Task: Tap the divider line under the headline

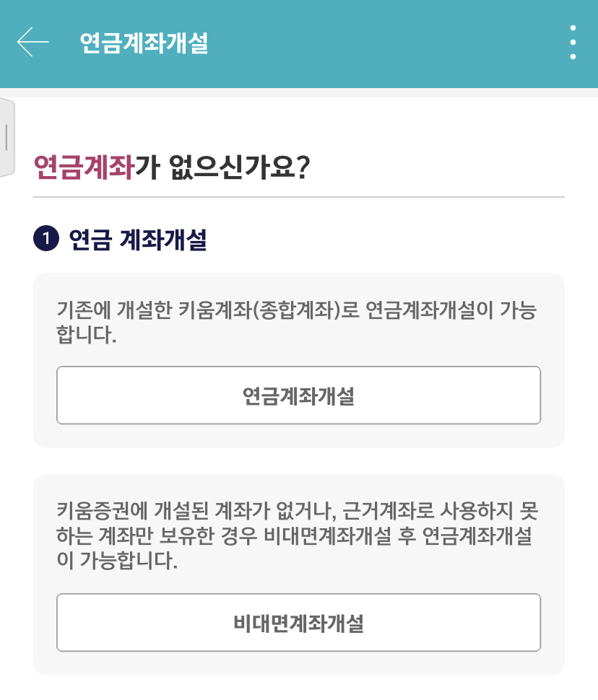Action: click(299, 192)
